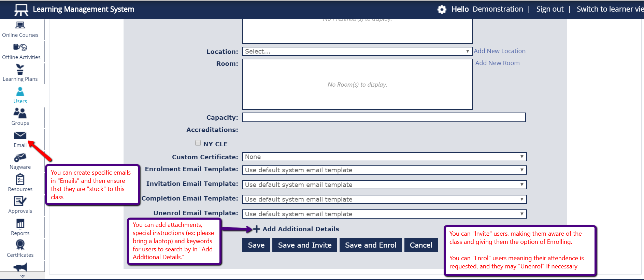
Task: Open the Location dropdown
Action: tap(357, 51)
